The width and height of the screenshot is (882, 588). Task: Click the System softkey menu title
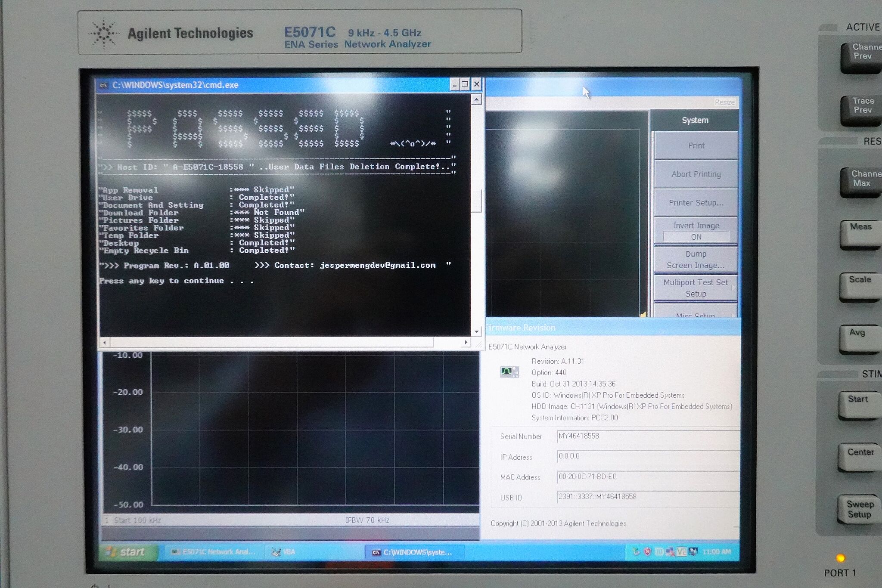(695, 121)
